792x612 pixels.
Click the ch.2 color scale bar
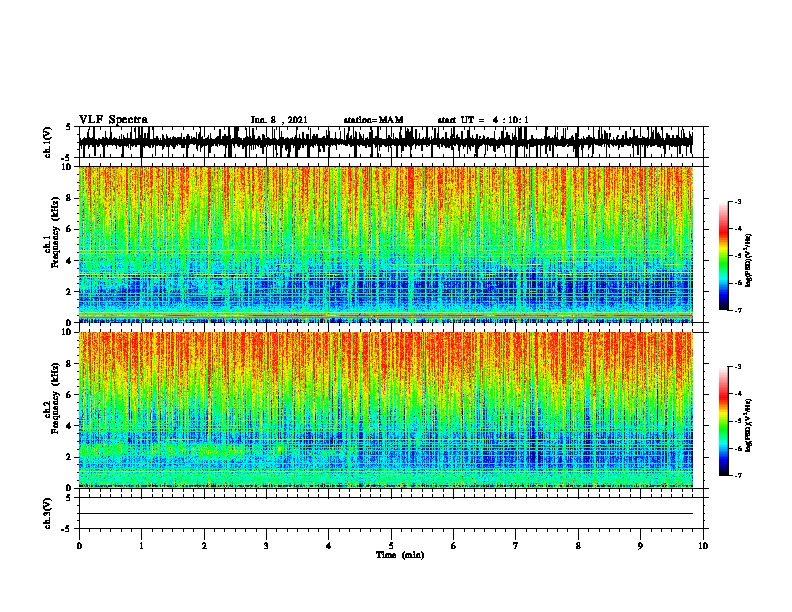click(x=724, y=421)
